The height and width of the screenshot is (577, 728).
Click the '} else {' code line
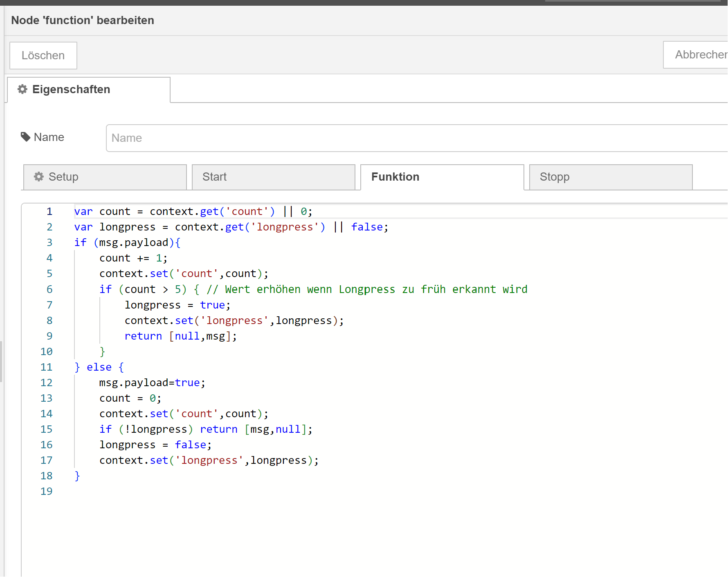point(99,367)
